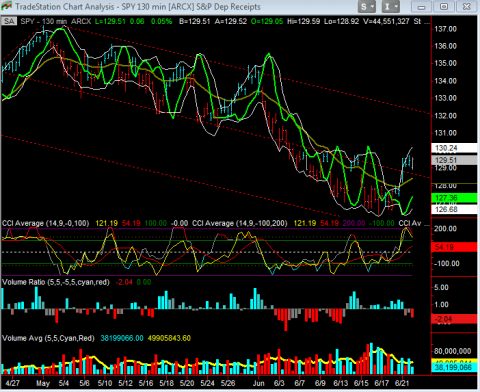The height and width of the screenshot is (392, 480).
Task: Maximize the Chart Analysis window
Action: pyautogui.click(x=444, y=6)
